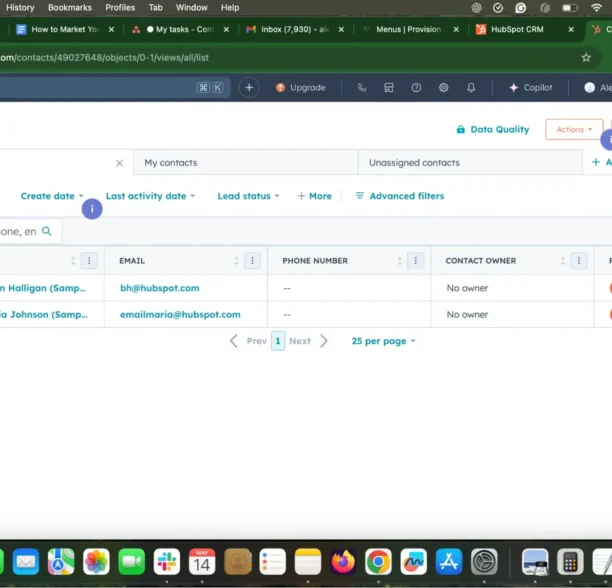Switch to the My contacts tab

171,163
